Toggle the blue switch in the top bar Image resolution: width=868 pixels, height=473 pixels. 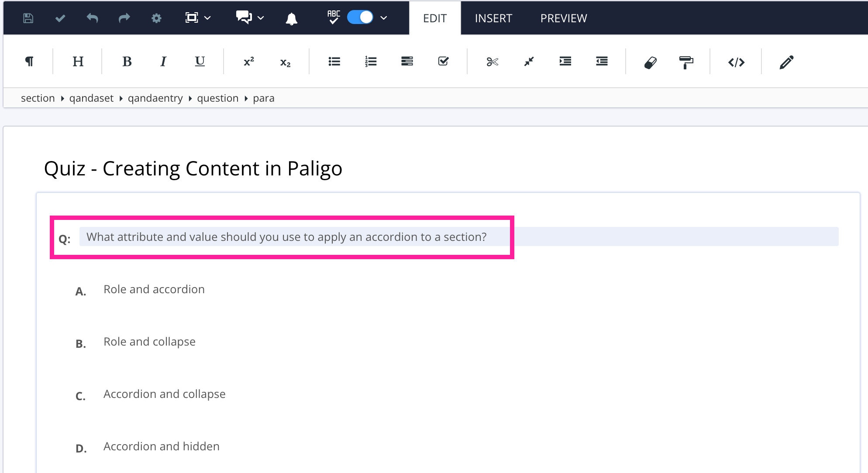[x=360, y=17]
